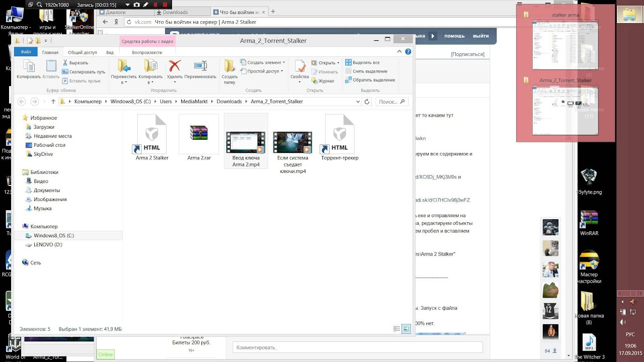Switch to the Воспроизвести ribbon tab
644x362 pixels.
coord(147,52)
